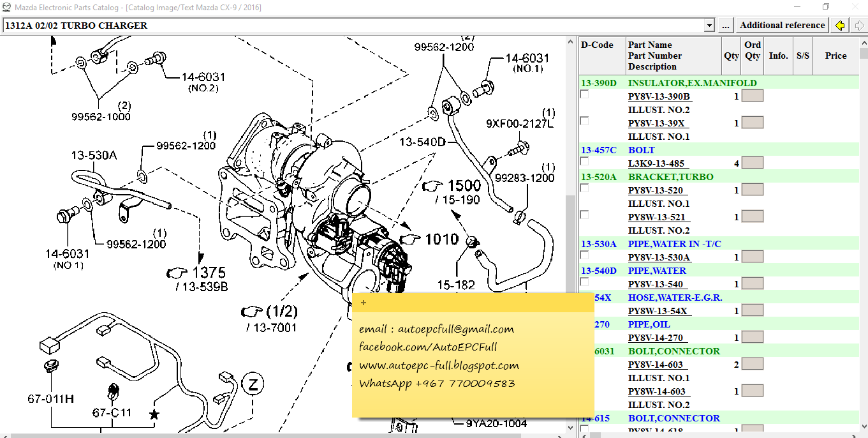
Task: Click the Ord Qty box for PY8W-14-603
Action: pos(753,391)
